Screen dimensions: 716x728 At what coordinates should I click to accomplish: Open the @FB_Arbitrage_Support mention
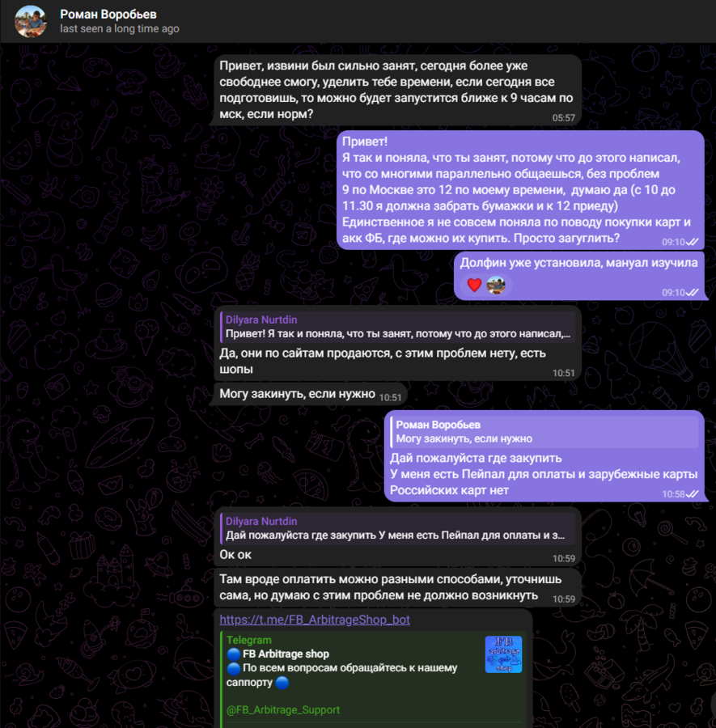283,709
